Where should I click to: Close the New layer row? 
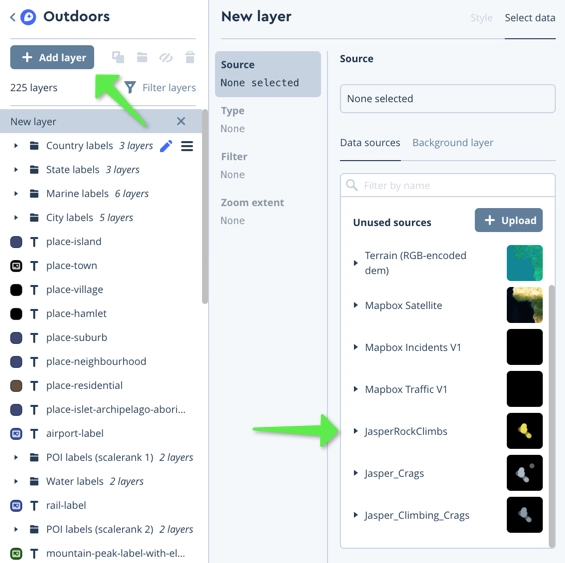click(x=181, y=121)
